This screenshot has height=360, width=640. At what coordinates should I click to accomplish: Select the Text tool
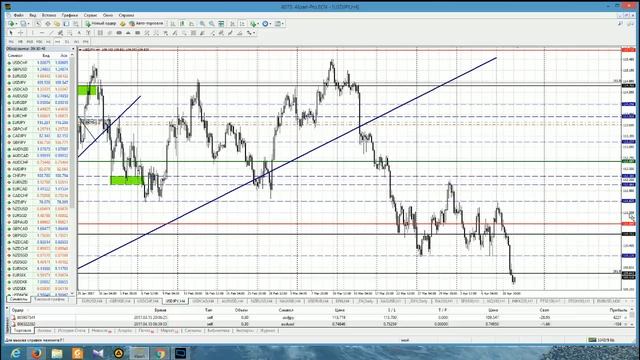coord(79,33)
